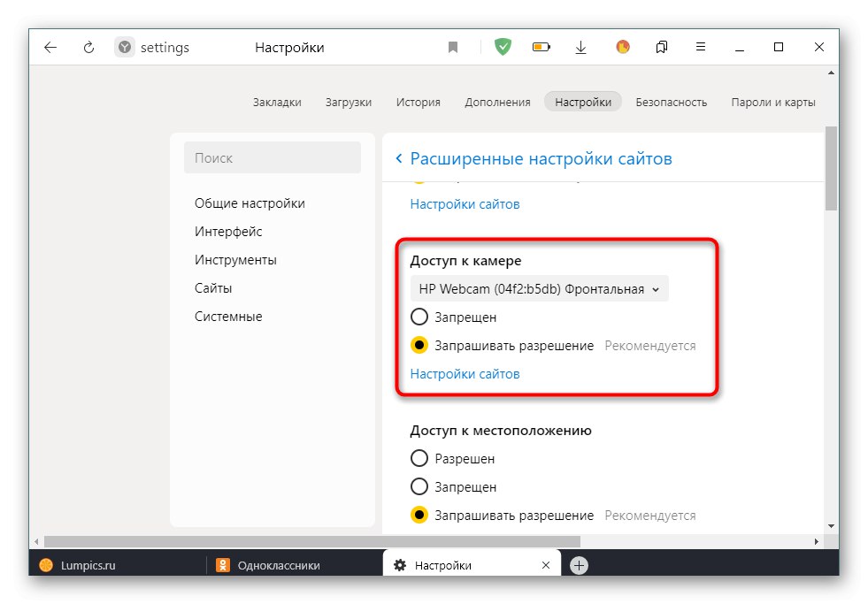Click the Yandex logo in address bar

pyautogui.click(x=125, y=48)
